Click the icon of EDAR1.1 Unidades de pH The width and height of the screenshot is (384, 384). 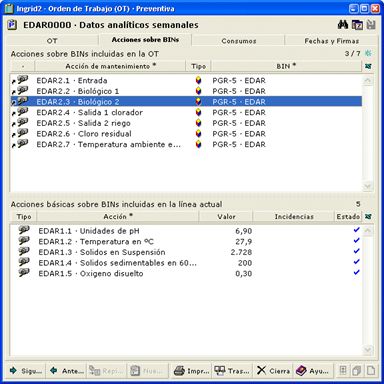click(24, 230)
